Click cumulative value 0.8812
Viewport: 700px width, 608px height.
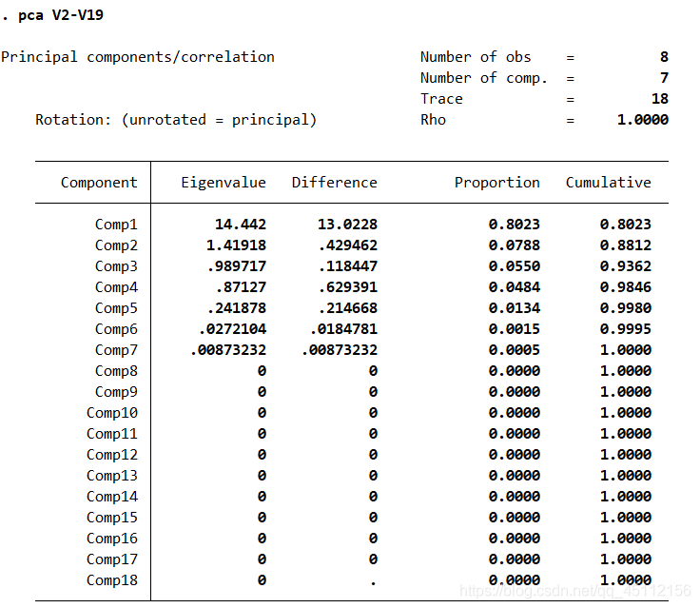point(626,245)
